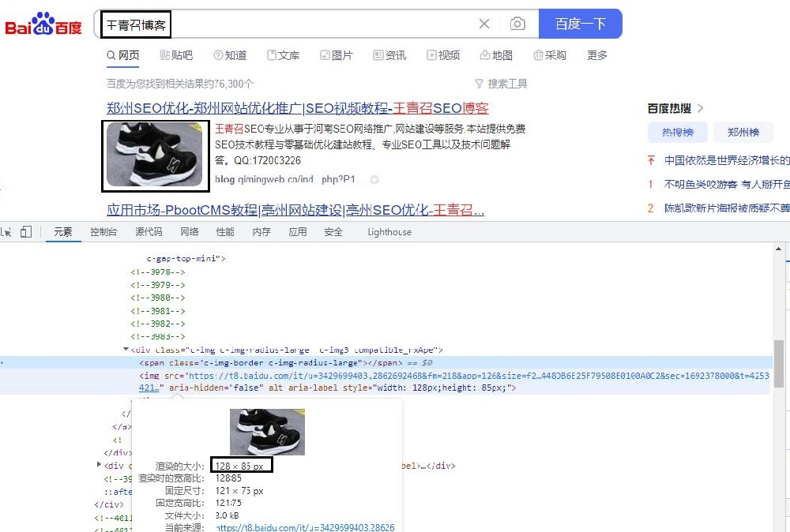This screenshot has height=532, width=790.
Task: Click the dropdown icon after the result URL
Action: 374,179
